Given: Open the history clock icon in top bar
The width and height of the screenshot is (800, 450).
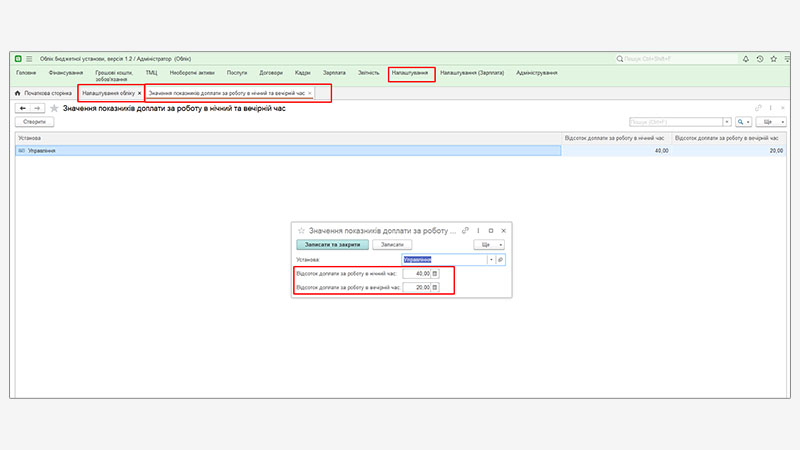Looking at the screenshot, I should point(760,59).
